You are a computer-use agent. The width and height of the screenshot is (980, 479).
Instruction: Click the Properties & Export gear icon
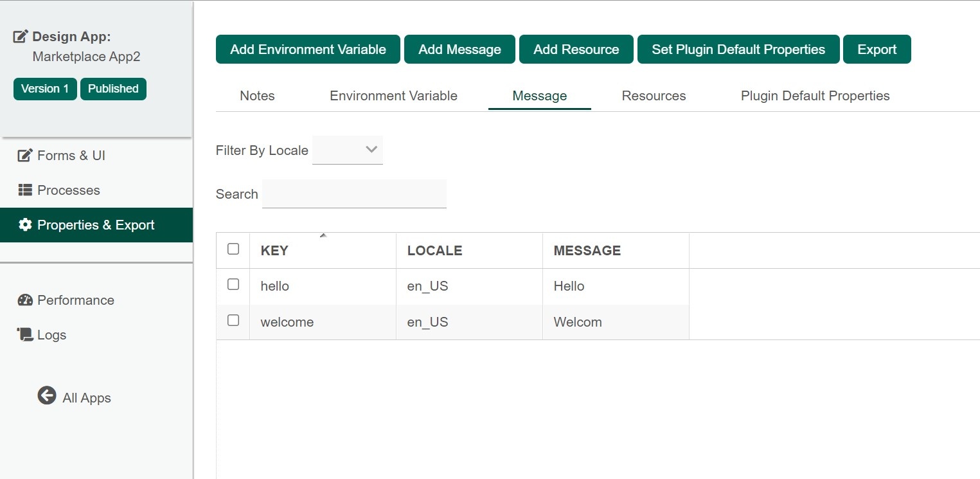(x=25, y=225)
